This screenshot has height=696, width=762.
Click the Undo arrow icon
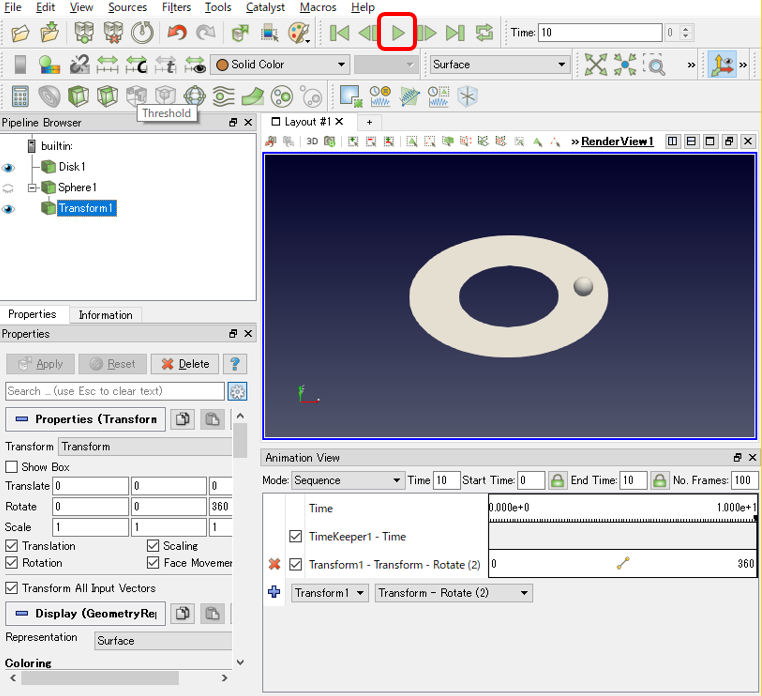pos(176,33)
